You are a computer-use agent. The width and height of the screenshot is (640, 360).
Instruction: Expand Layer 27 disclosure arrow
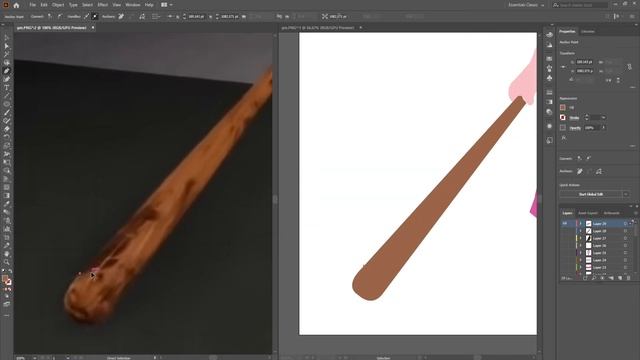(581, 238)
